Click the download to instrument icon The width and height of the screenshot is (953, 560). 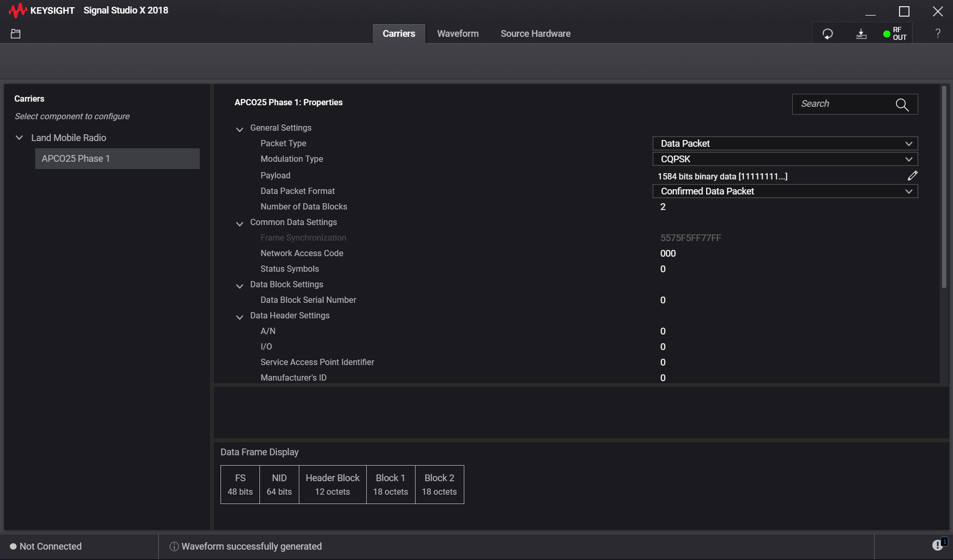861,34
